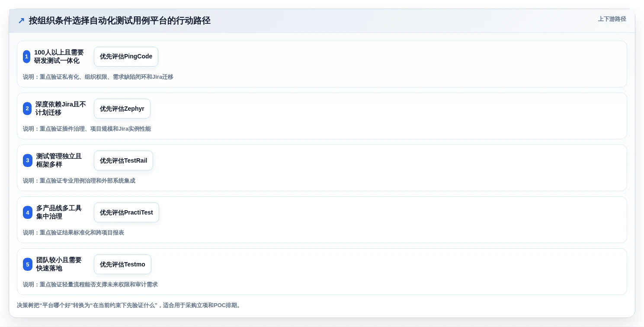Click the note about 结果标准化和跨项目报表
Screen dimensions: 644x327
tap(74, 233)
